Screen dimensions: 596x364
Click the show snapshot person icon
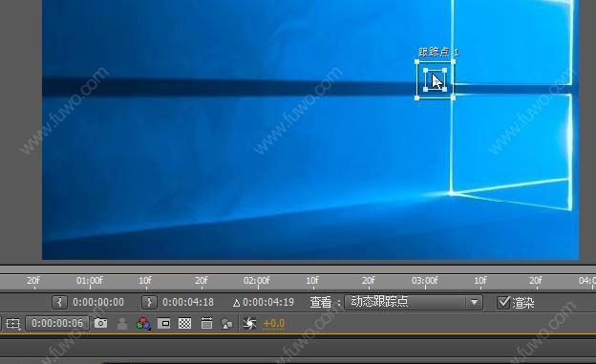coord(122,324)
